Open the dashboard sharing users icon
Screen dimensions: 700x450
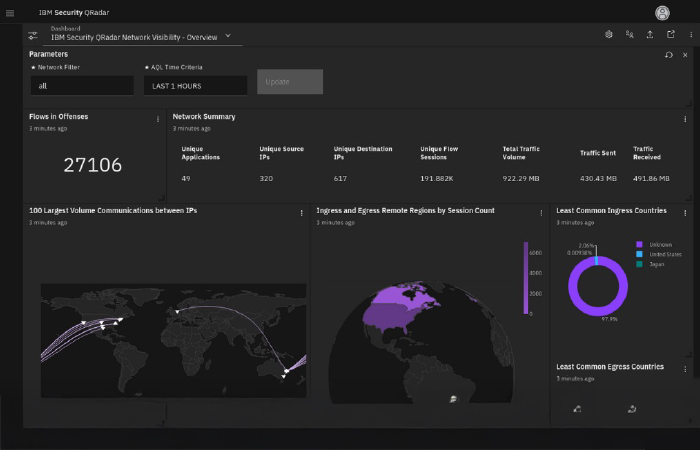[629, 34]
